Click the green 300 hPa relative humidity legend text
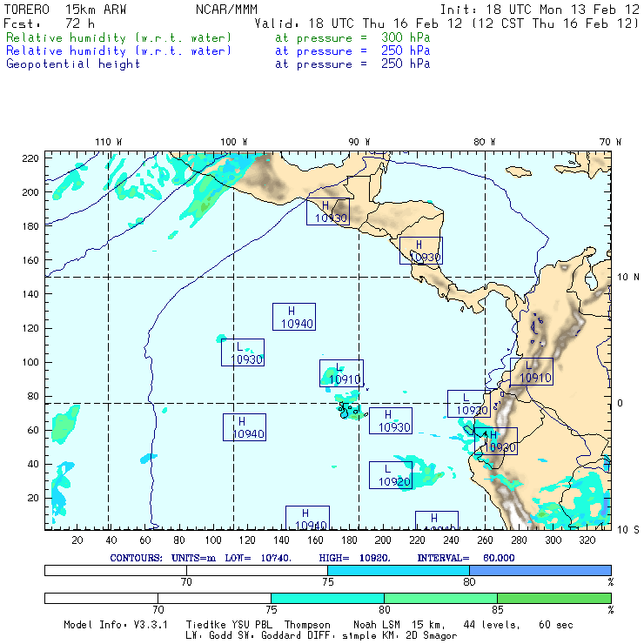 coord(119,38)
